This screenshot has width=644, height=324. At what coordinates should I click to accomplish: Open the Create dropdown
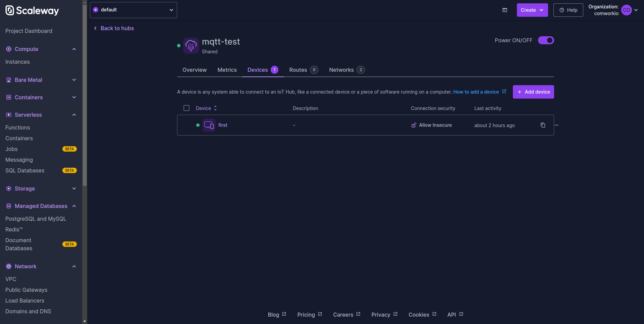pos(532,10)
